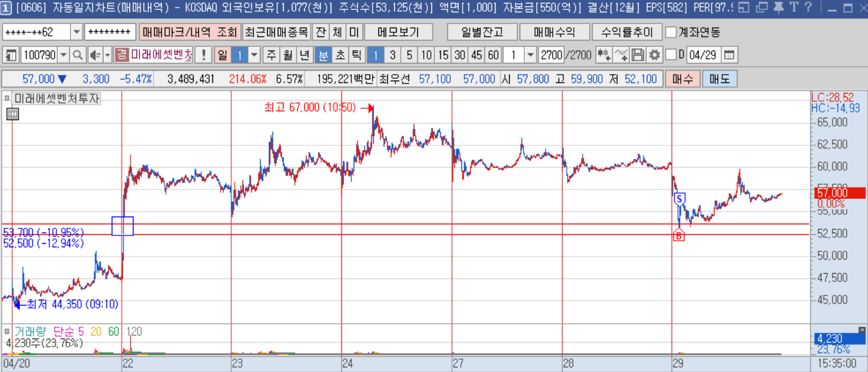Click the T font size icon in title bar

coord(793,8)
